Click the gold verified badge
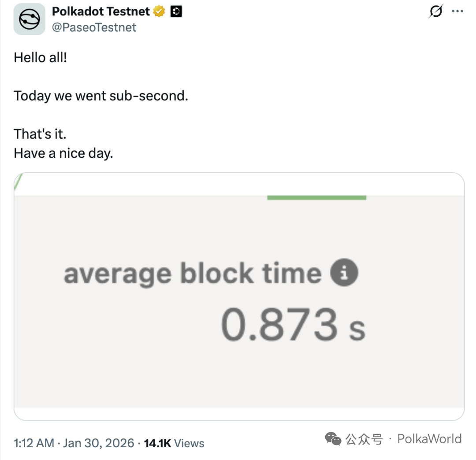The width and height of the screenshot is (476, 460). click(x=159, y=11)
